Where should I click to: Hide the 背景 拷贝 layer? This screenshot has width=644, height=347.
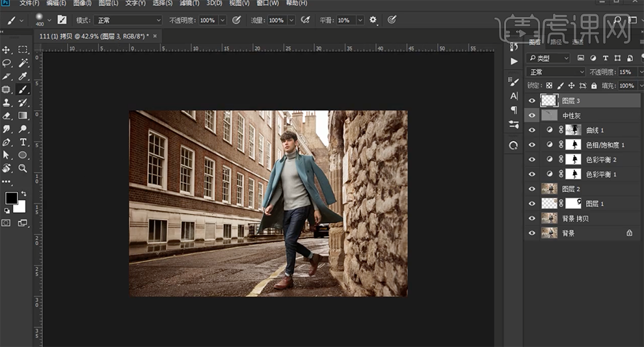tap(532, 218)
